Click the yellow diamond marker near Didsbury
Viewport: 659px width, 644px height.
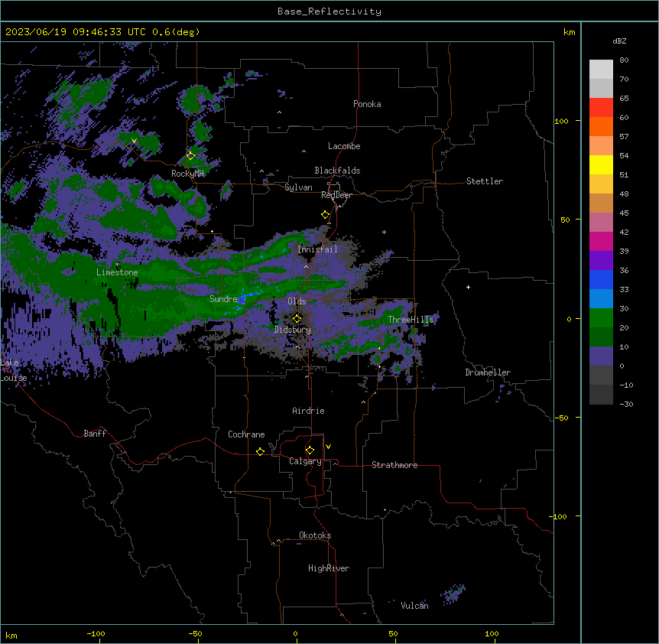click(297, 319)
